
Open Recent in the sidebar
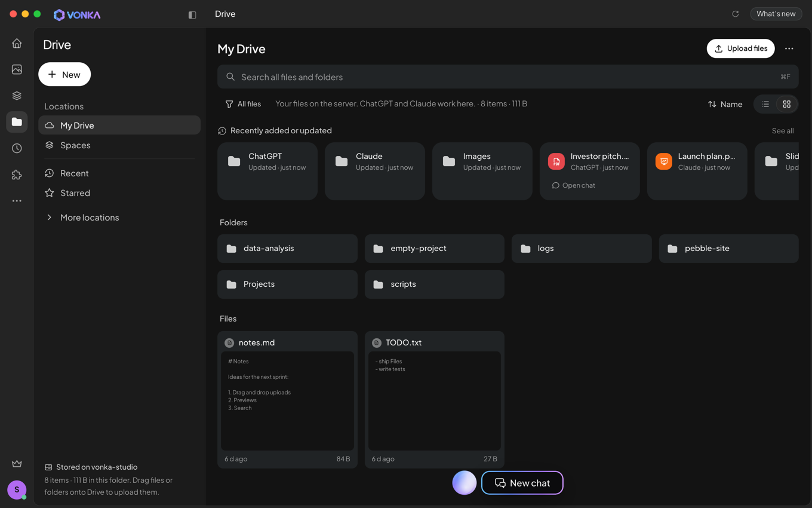pyautogui.click(x=119, y=173)
